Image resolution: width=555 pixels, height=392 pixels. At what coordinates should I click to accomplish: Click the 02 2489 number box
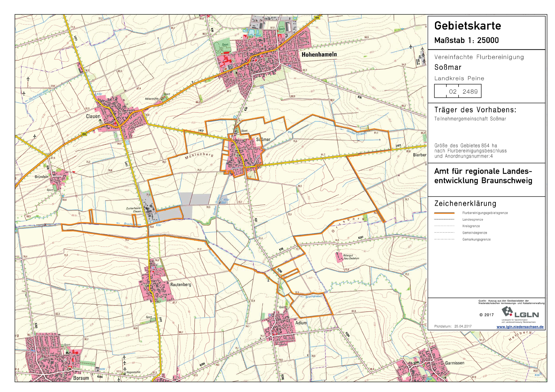coord(458,91)
